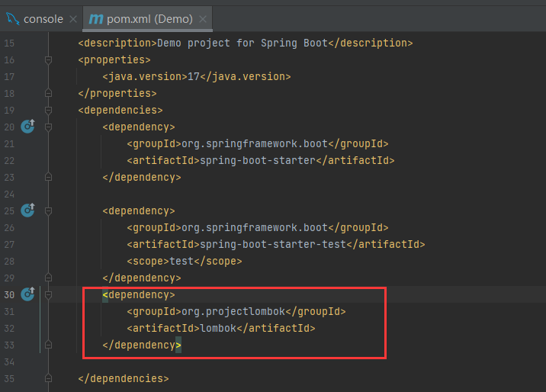Collapse the lombok dependency block at line 30

(48, 294)
